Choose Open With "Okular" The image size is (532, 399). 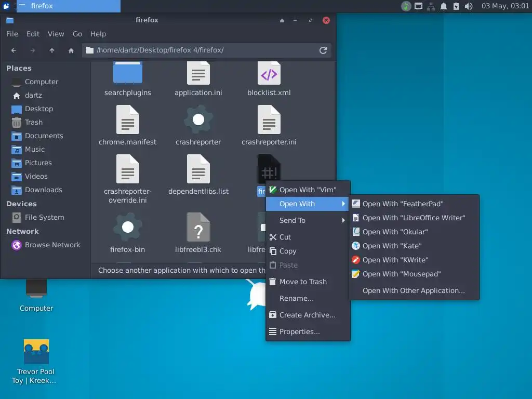click(x=414, y=232)
